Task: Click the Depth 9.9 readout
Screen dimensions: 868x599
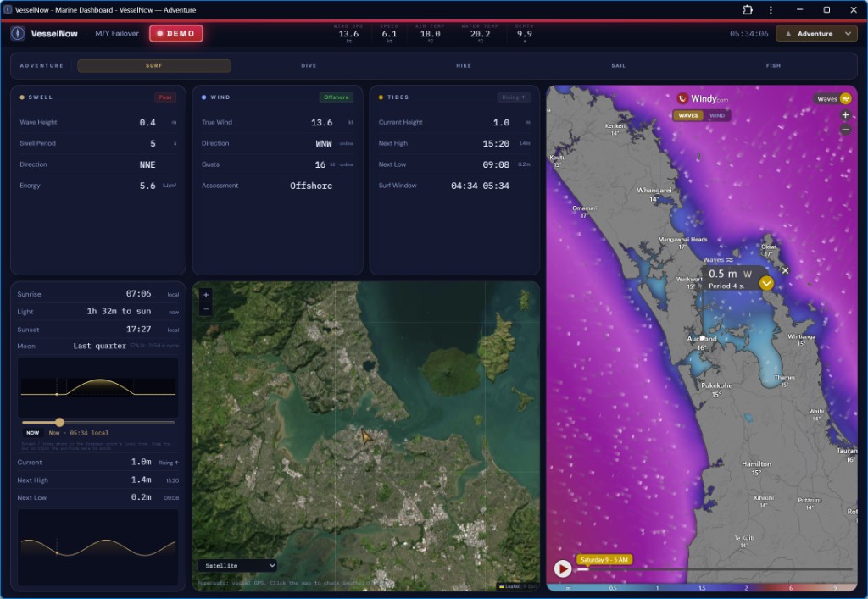Action: coord(524,33)
